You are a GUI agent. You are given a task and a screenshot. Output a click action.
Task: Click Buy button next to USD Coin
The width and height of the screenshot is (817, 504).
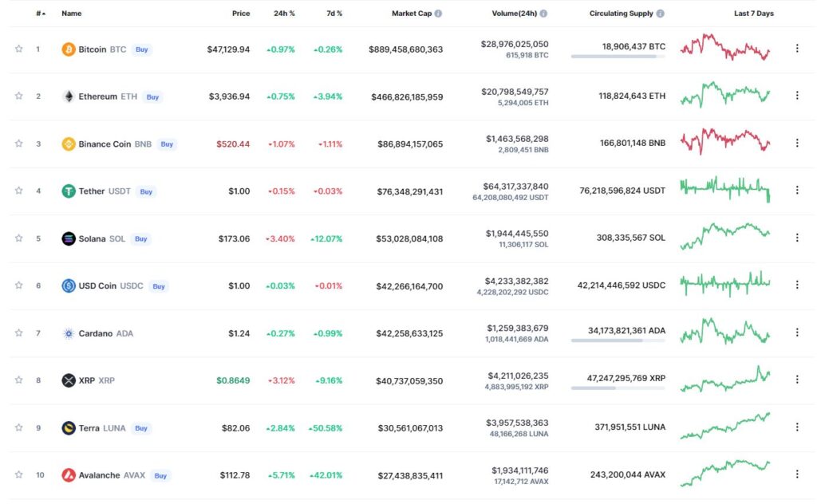[159, 286]
